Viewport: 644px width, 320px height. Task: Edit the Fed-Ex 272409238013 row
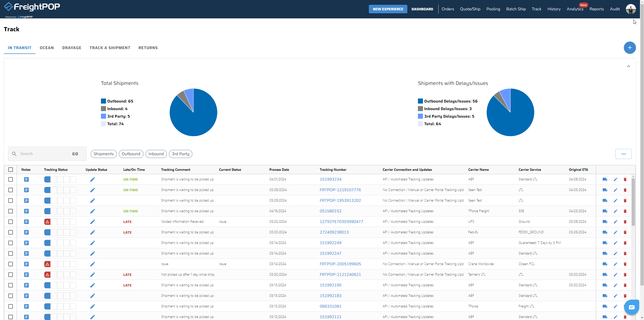615,232
